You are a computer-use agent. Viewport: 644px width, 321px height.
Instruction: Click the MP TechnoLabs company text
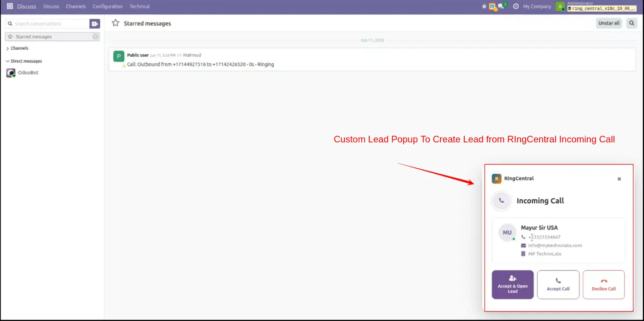click(x=545, y=254)
